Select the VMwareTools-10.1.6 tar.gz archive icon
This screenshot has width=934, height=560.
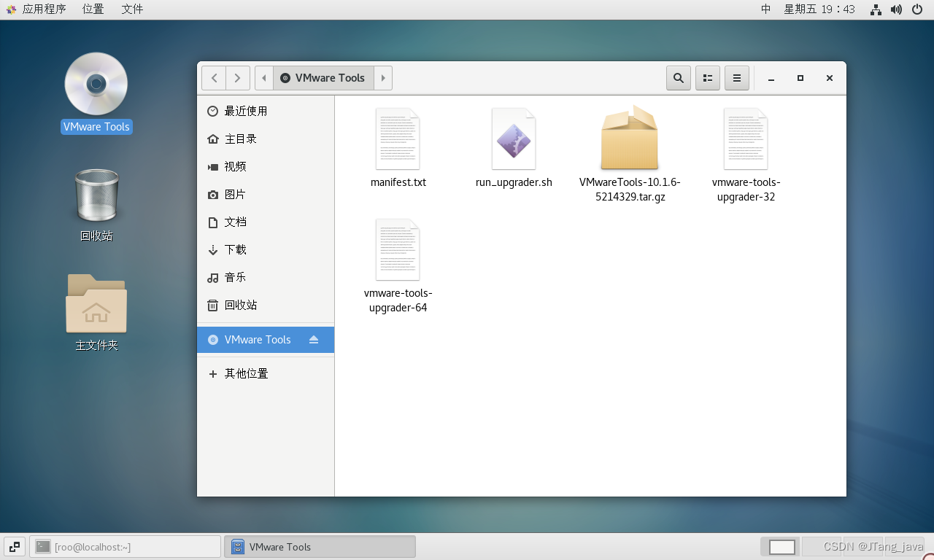point(630,139)
